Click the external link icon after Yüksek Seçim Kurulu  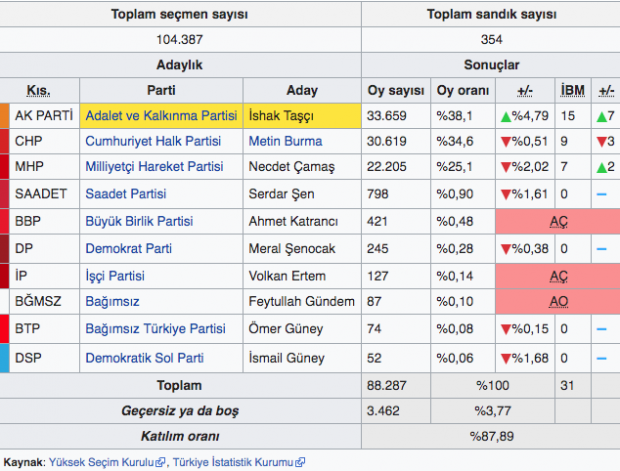(161, 463)
